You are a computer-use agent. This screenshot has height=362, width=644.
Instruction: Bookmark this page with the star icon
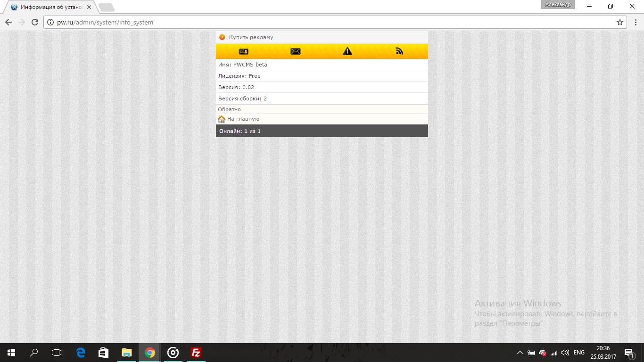[x=620, y=22]
